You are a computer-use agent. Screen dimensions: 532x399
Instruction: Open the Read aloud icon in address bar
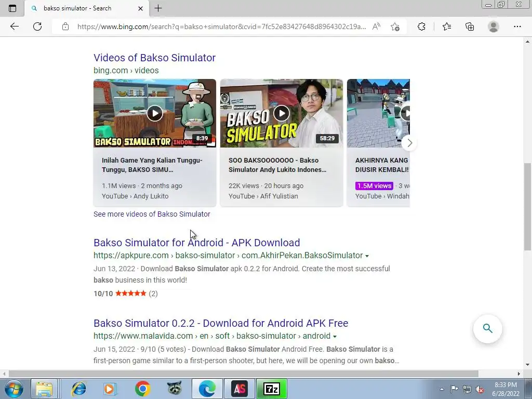tap(376, 26)
